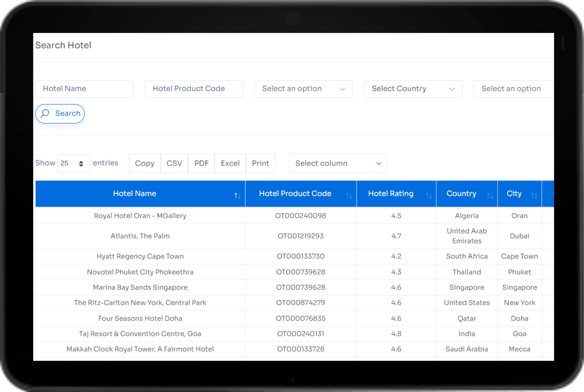Print the hotel table
The image size is (584, 392).
(x=261, y=163)
